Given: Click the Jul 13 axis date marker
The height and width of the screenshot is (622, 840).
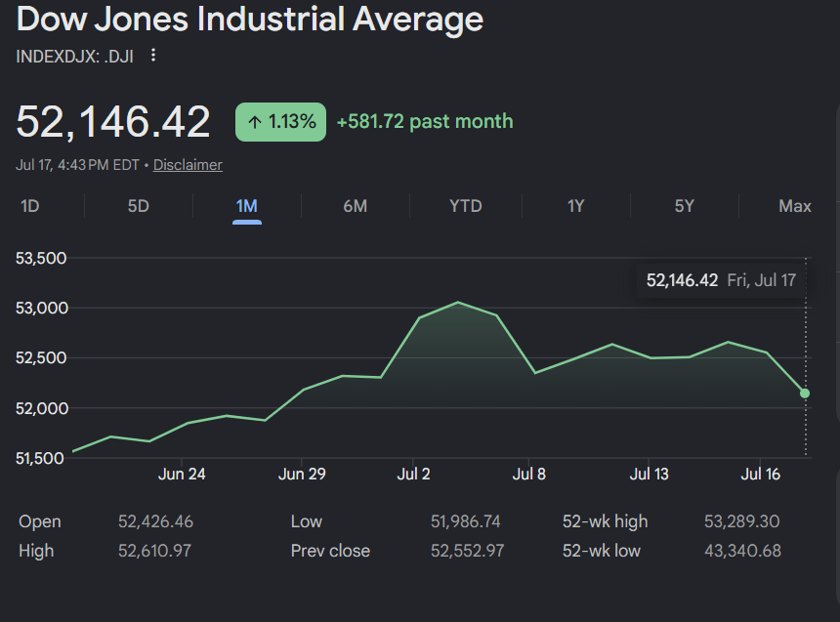Looking at the screenshot, I should 650,475.
